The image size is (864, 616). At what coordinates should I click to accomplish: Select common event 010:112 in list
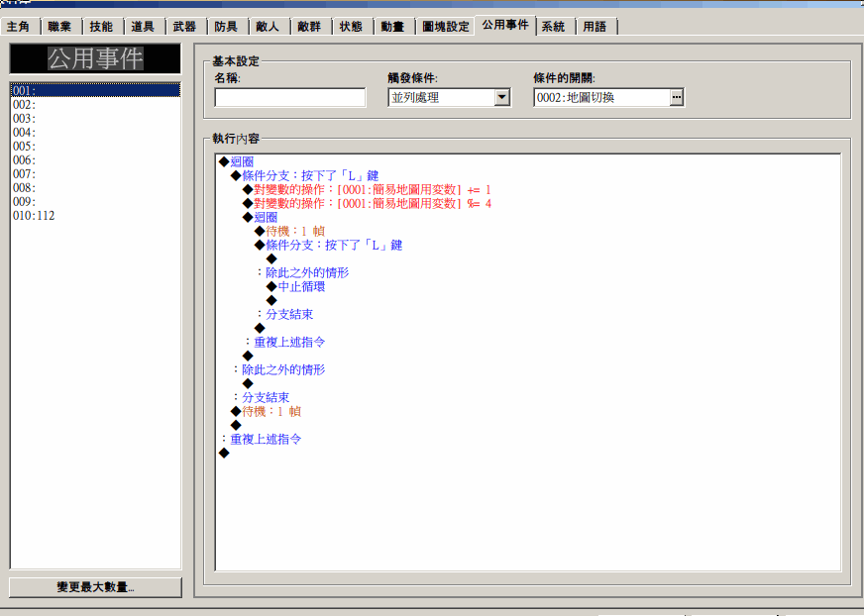tap(95, 216)
